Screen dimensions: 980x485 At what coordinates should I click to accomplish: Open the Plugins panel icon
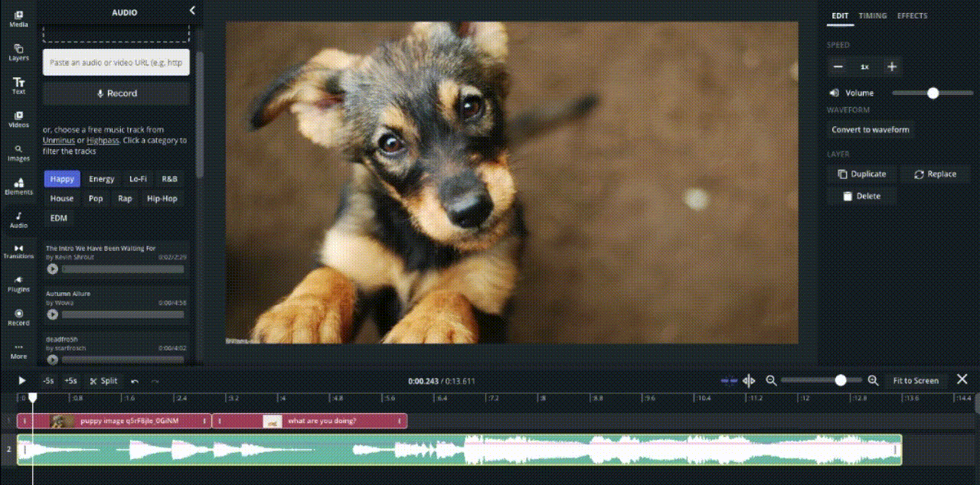[18, 284]
